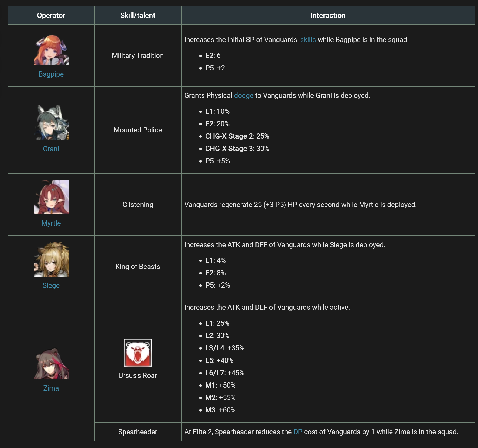Click the Skill/talent column header
The width and height of the screenshot is (478, 448).
[x=138, y=15]
